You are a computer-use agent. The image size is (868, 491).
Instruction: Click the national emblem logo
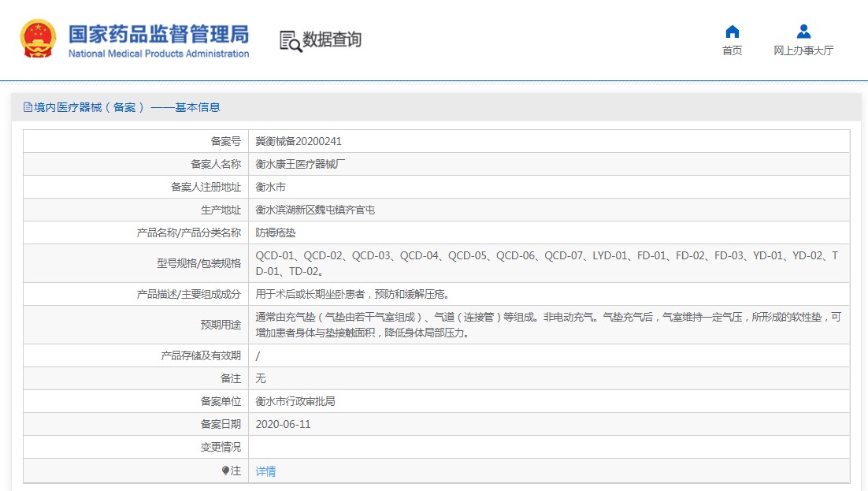pos(38,39)
